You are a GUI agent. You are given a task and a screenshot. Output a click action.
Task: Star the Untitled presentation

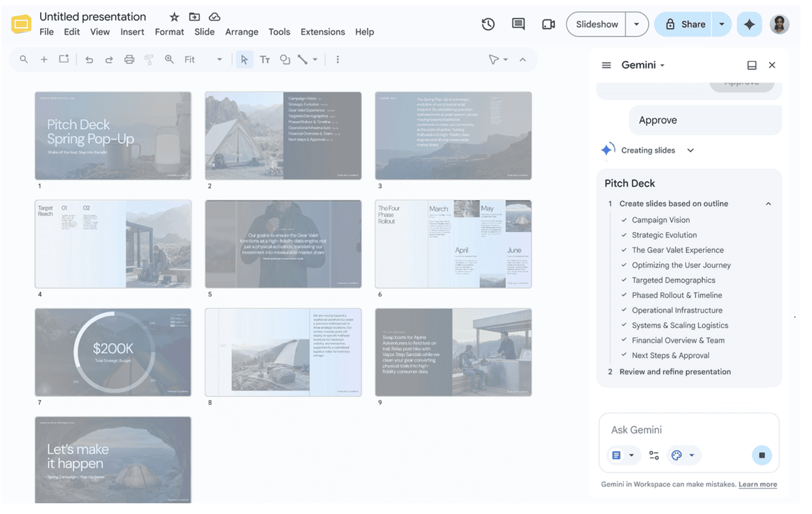click(174, 17)
